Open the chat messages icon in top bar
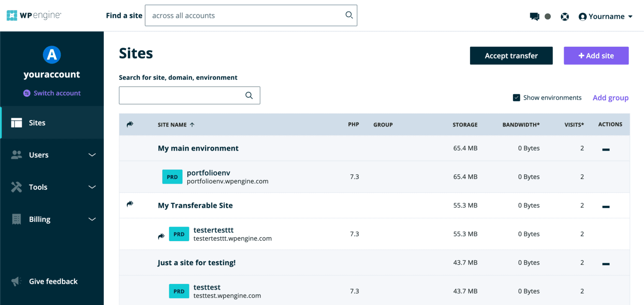 (534, 16)
